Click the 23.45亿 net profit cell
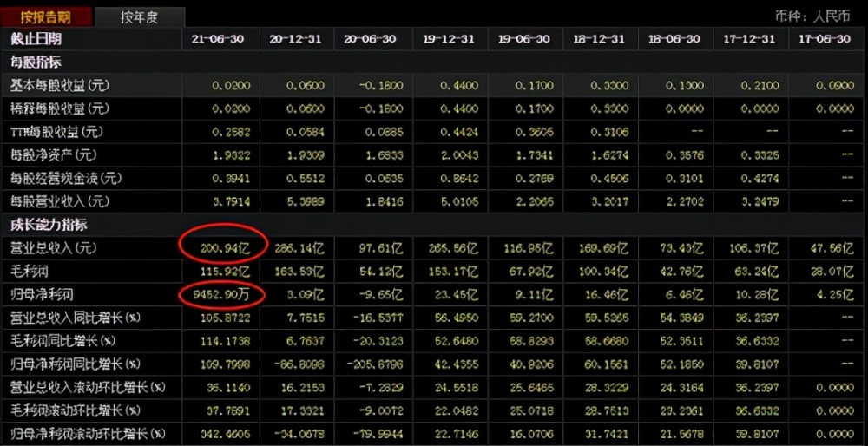Viewport: 868px width, 446px height. (457, 296)
